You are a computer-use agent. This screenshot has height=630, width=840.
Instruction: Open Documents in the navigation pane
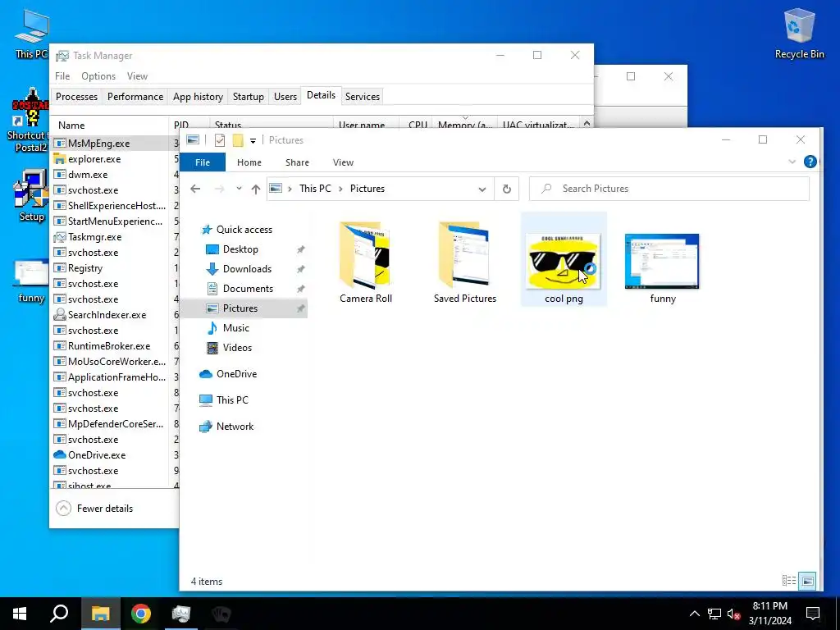click(x=248, y=289)
